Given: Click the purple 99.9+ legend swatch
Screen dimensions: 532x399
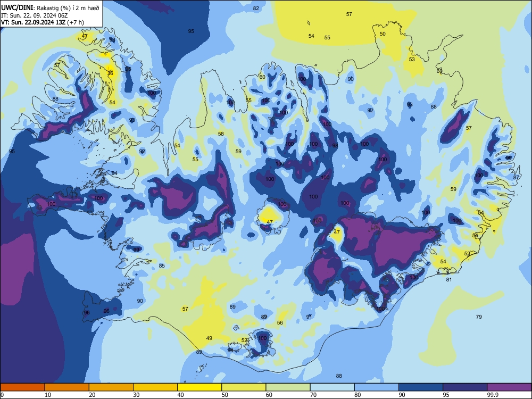Looking at the screenshot, I should tap(509, 387).
